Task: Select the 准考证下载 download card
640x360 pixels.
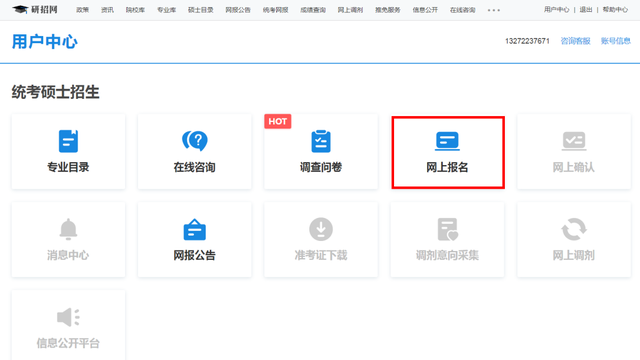Action: (321, 240)
